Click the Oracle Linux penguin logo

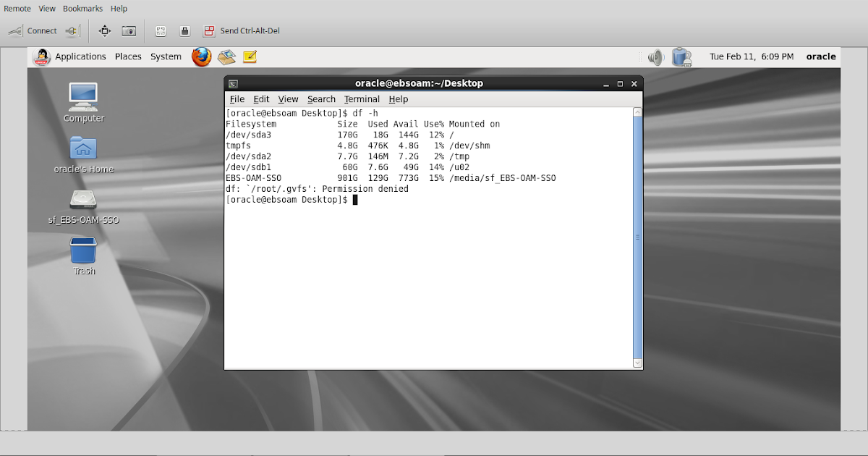42,56
